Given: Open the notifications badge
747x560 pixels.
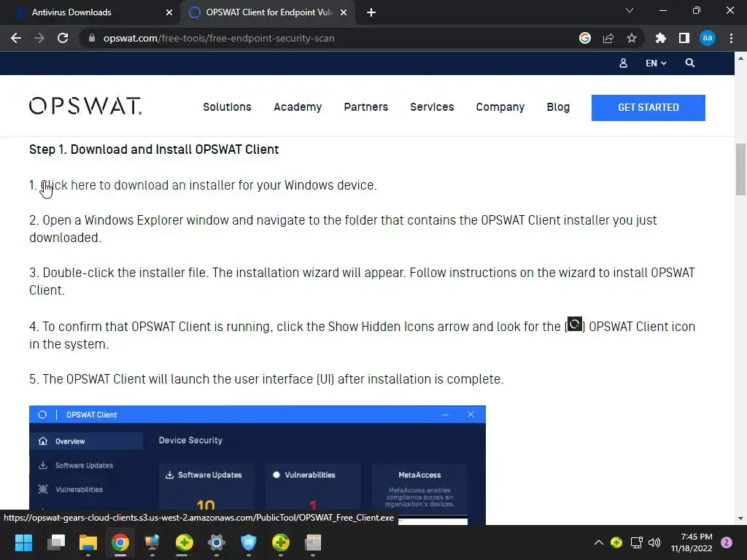Looking at the screenshot, I should tap(727, 542).
